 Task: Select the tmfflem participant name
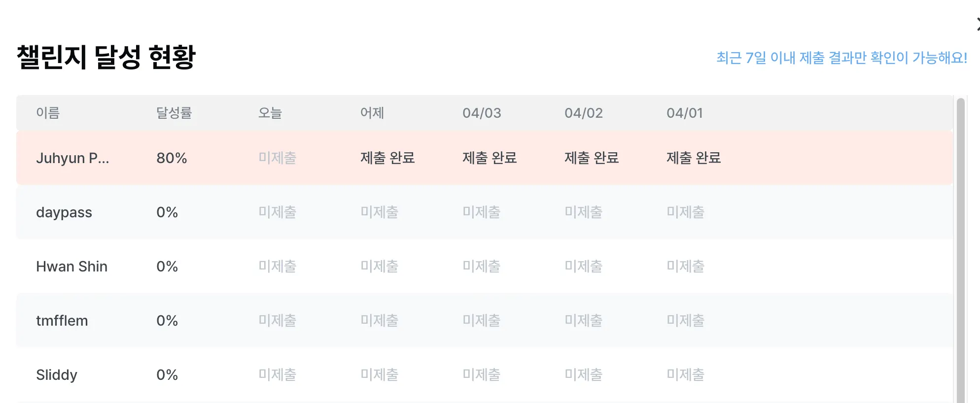pos(62,321)
